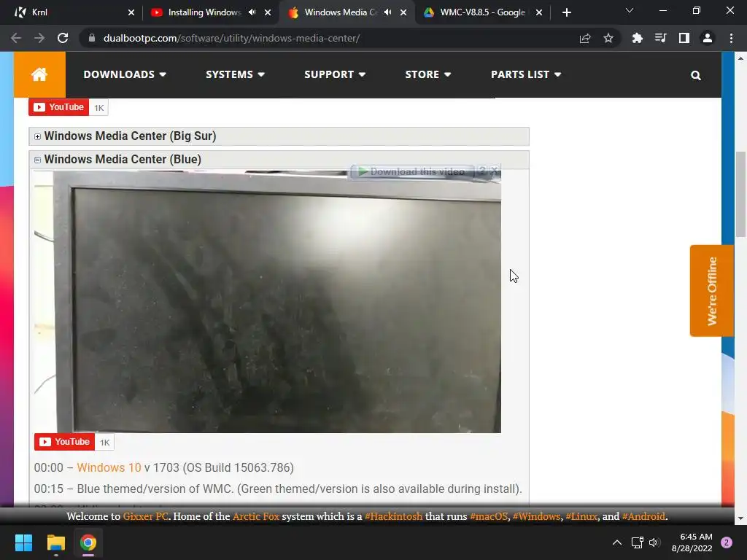Open the #Windows hashtag link
The width and height of the screenshot is (747, 560).
pyautogui.click(x=536, y=516)
